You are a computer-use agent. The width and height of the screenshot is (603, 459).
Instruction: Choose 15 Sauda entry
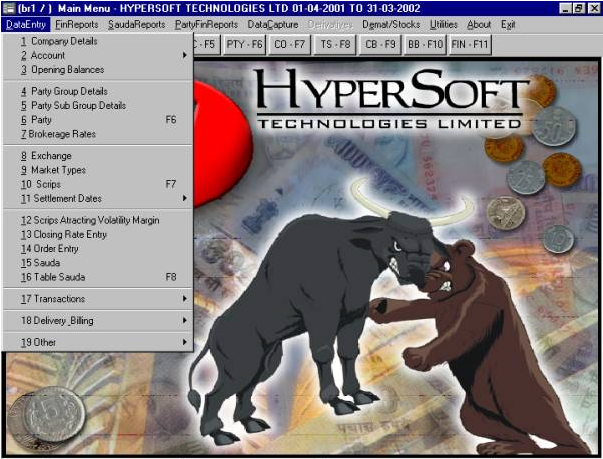98,263
